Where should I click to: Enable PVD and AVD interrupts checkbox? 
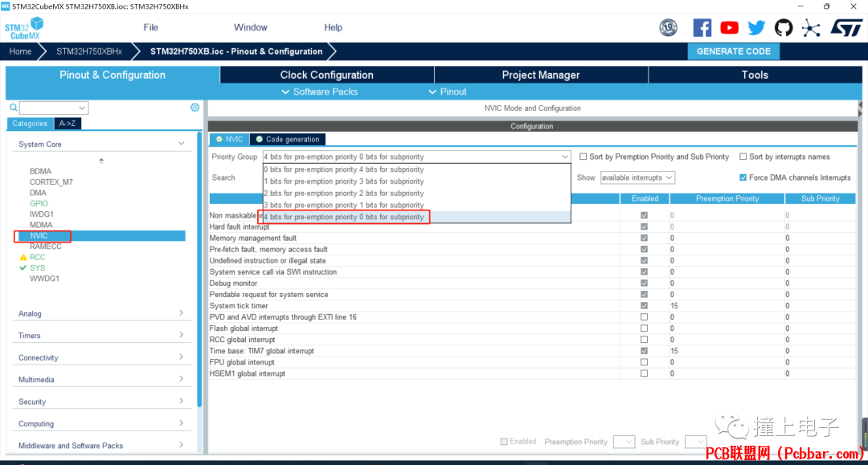(644, 317)
